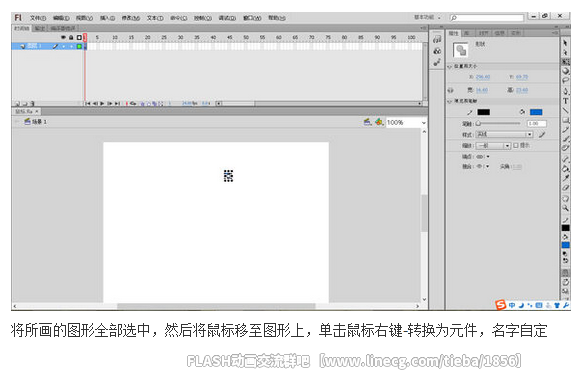Select the Eraser tool
This screenshot has height=380, width=573.
(x=565, y=187)
